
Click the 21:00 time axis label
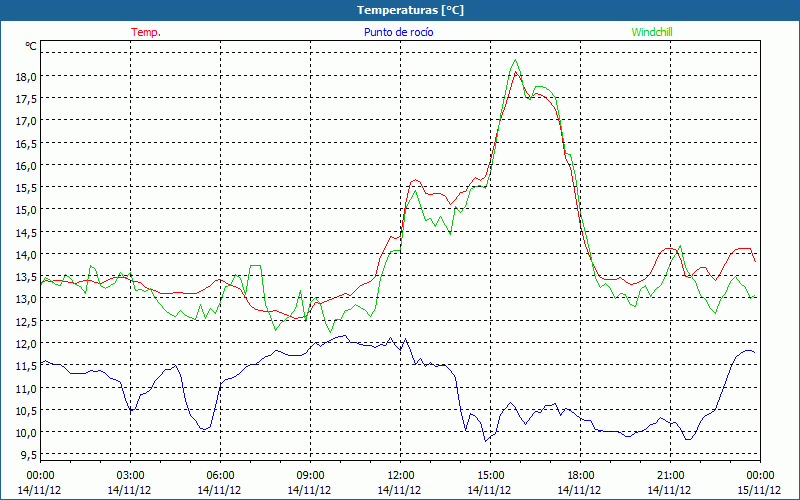tap(670, 476)
